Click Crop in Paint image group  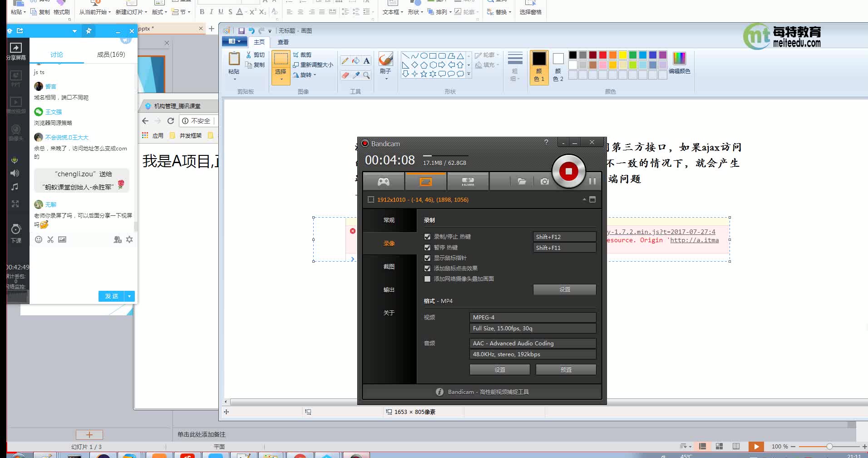coord(302,55)
